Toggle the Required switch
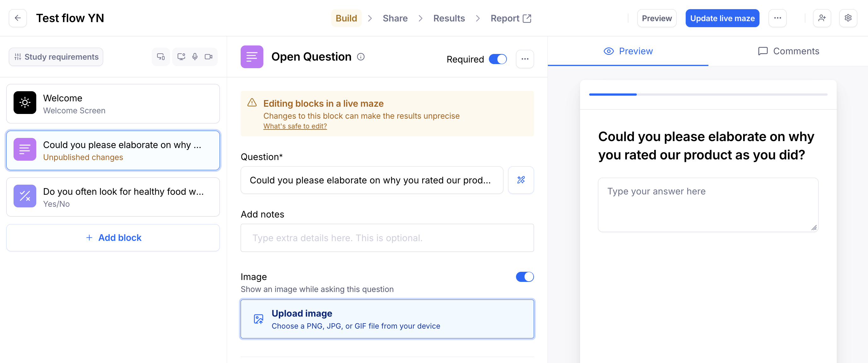868x363 pixels. 497,59
